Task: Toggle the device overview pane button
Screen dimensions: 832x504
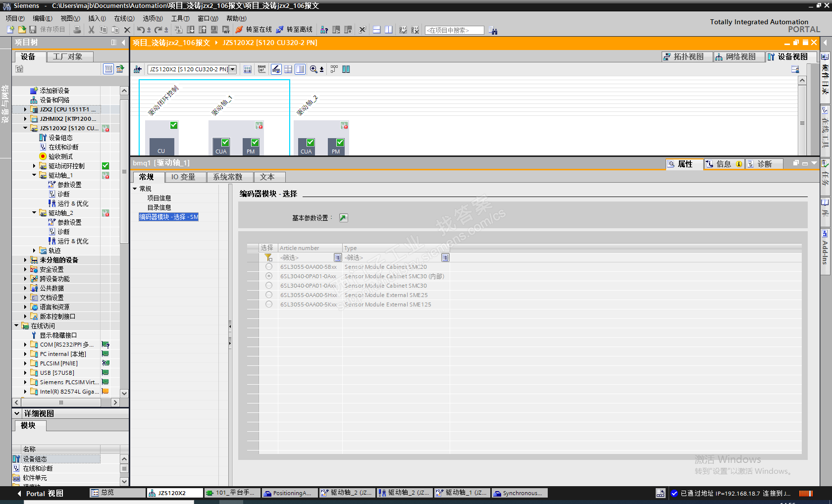Action: (300, 69)
